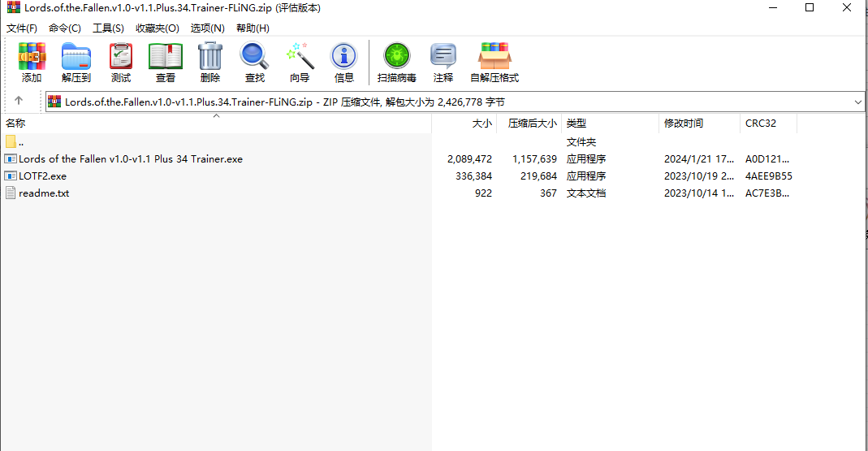Open the 注释 (Comment) icon
The height and width of the screenshot is (451, 868).
click(443, 58)
